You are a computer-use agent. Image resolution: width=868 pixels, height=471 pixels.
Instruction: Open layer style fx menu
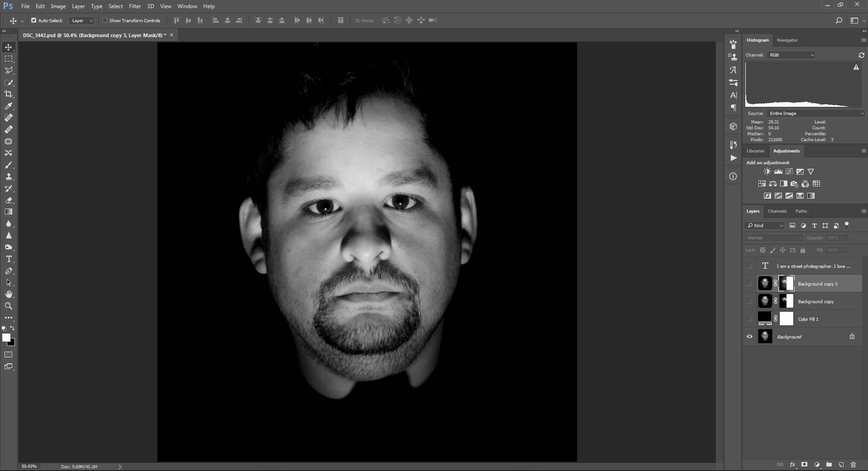[x=793, y=465]
